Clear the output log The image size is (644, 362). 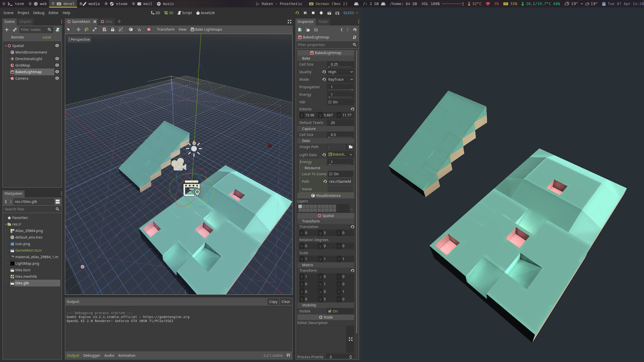(286, 302)
